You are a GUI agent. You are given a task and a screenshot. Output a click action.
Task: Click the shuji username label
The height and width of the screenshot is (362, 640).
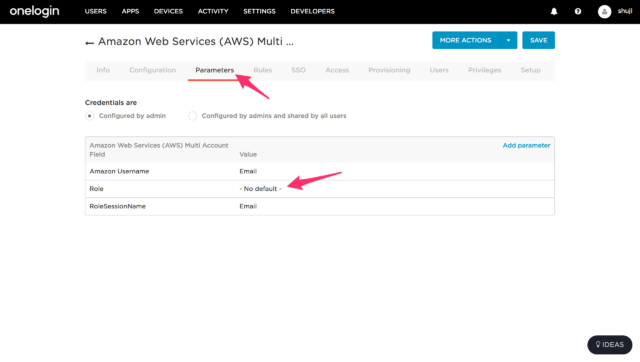click(624, 11)
